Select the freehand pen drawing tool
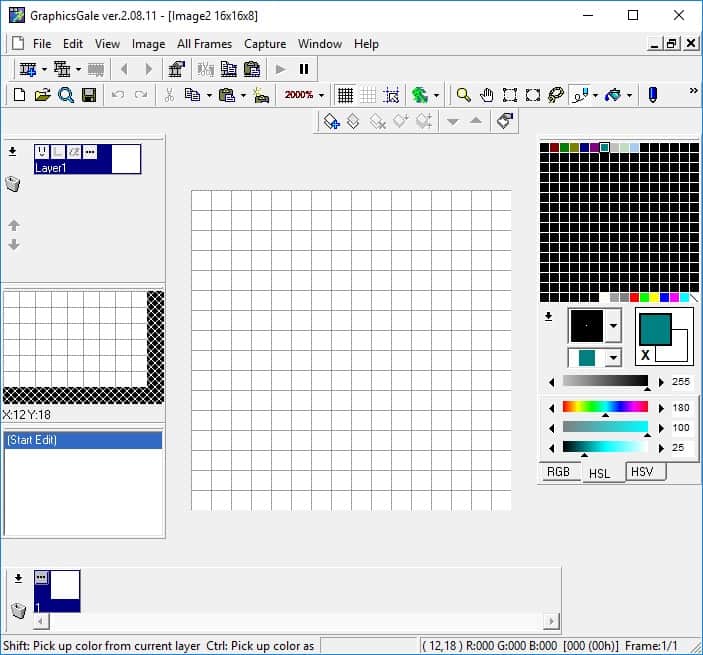Image resolution: width=703 pixels, height=655 pixels. pos(581,95)
